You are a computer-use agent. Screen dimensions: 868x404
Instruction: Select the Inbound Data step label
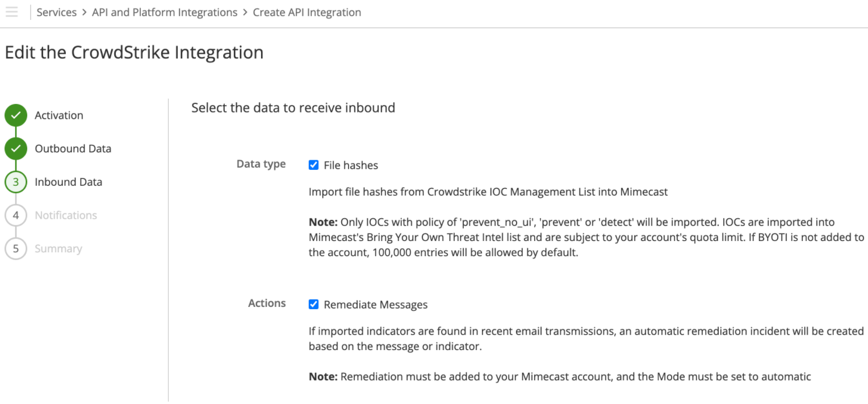[68, 182]
